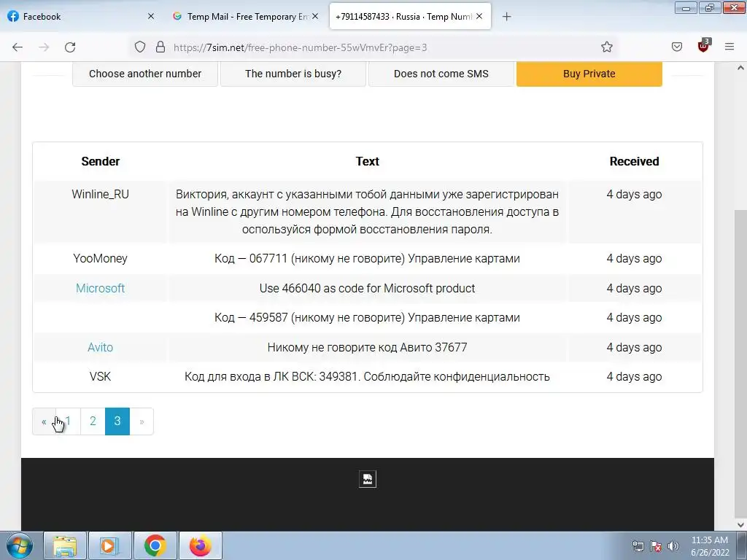Click the Firefox taskbar icon
Screen dimensions: 747x560
200,545
